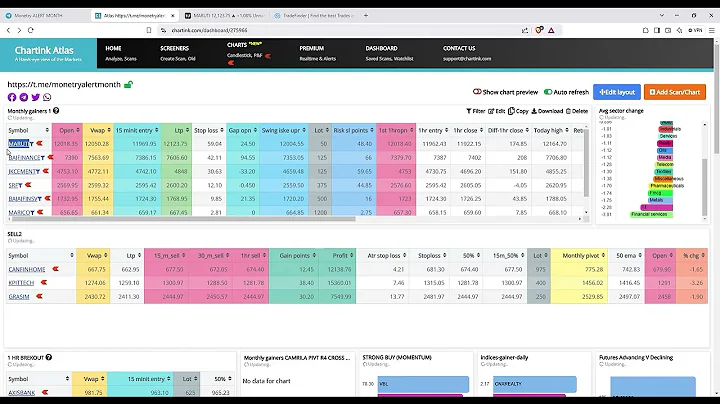Click Copy in Monthly gainers widget
This screenshot has height=404, width=720.
tap(518, 111)
